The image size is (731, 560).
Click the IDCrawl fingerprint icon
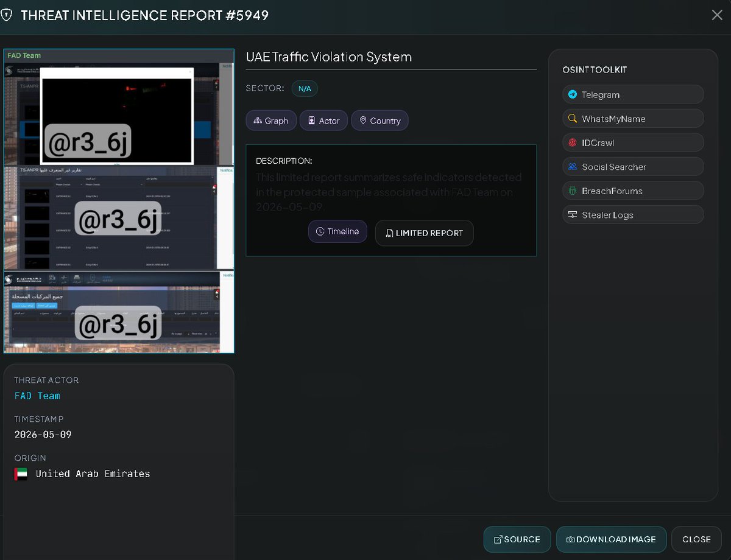click(573, 142)
